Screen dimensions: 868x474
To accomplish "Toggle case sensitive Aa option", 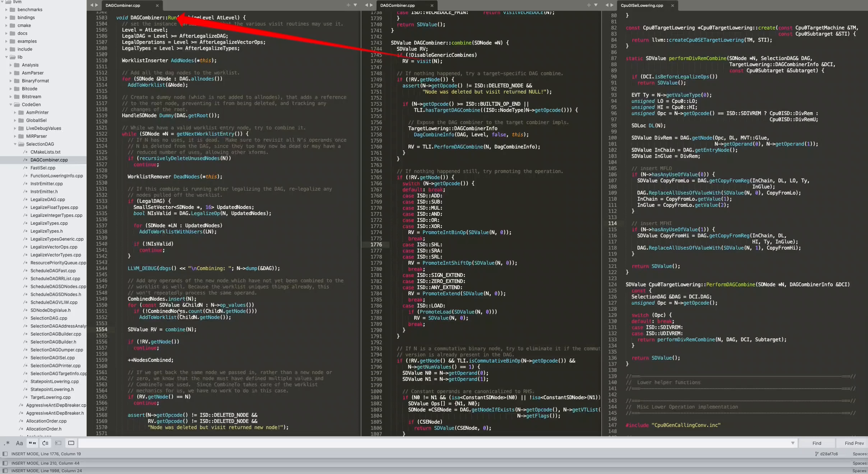I will 19,443.
